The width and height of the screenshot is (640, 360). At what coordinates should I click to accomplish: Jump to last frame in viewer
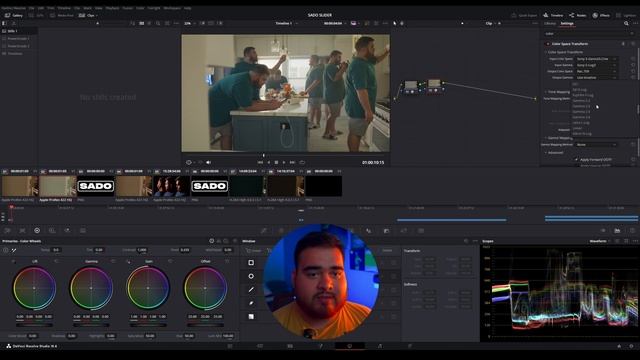292,162
